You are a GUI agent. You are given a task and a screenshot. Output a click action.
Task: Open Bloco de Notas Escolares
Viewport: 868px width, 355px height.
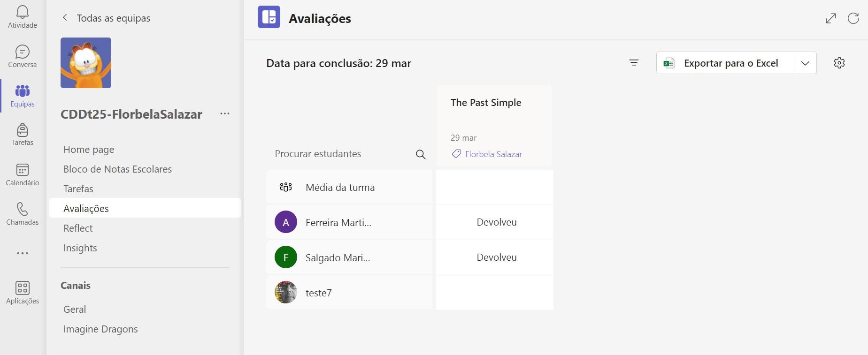click(117, 169)
